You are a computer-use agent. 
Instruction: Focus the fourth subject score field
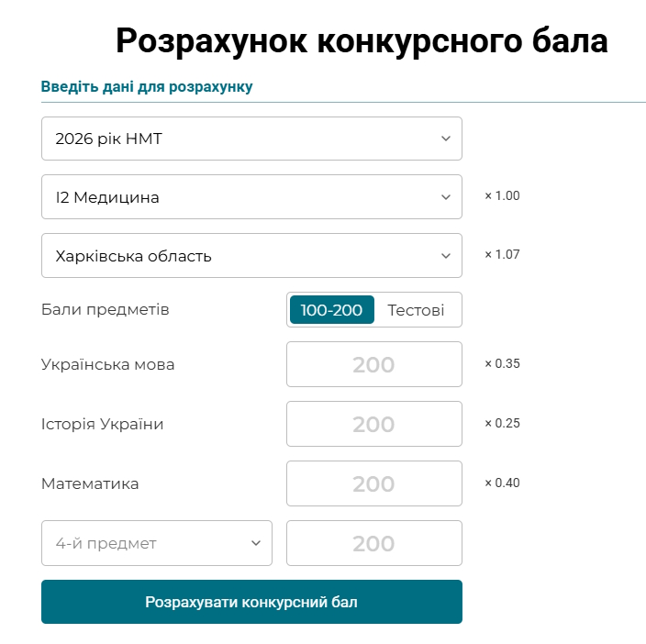(x=373, y=543)
